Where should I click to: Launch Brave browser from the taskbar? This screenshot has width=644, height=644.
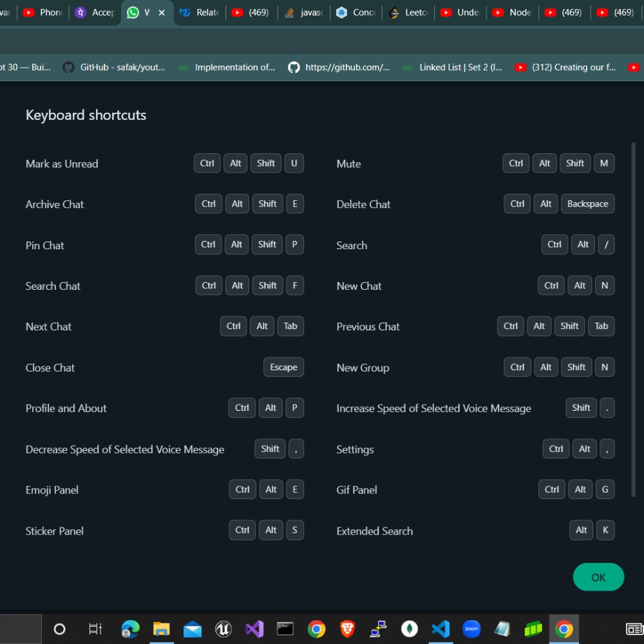tap(347, 629)
